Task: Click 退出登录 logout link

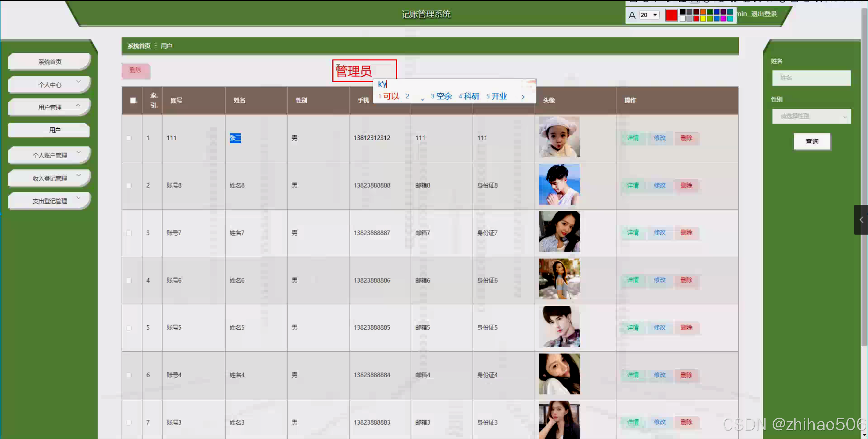Action: [x=764, y=14]
